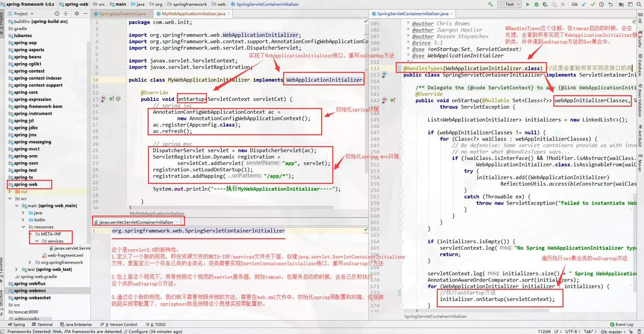Screen dimensions: 644x334
Task: Collapse all in Project panel toolbar
Action: click(x=66, y=14)
